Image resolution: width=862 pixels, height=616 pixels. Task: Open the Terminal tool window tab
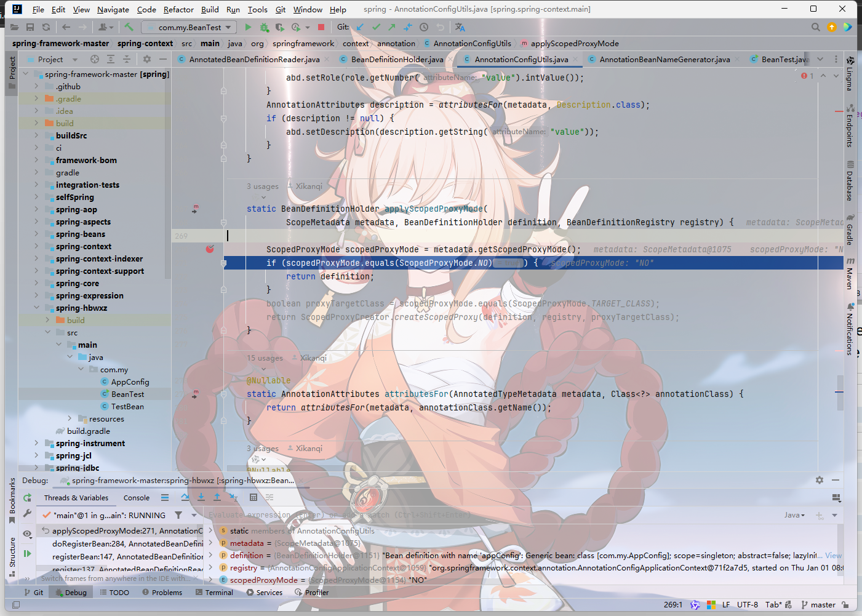pyautogui.click(x=214, y=593)
